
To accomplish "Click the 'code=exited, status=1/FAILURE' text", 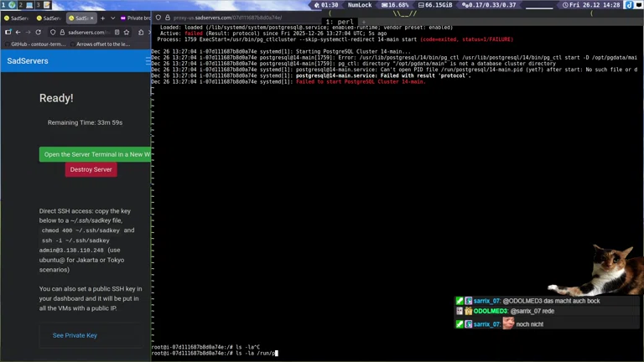I will coord(466,39).
